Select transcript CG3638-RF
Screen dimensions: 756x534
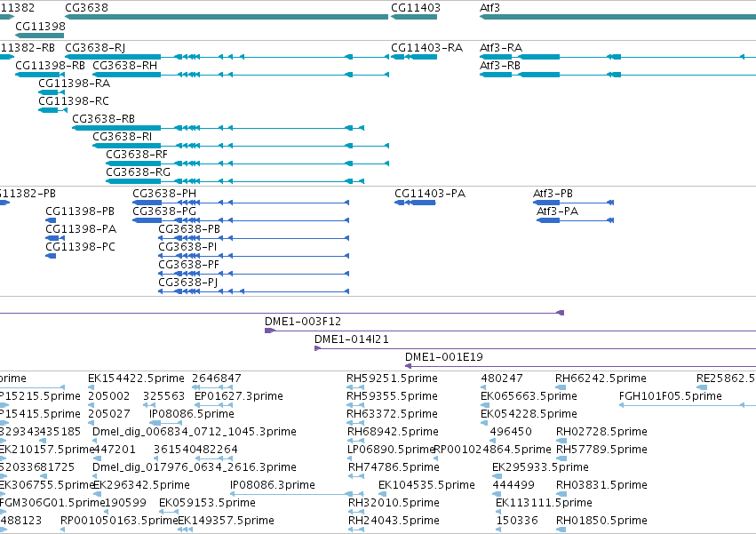[x=247, y=163]
